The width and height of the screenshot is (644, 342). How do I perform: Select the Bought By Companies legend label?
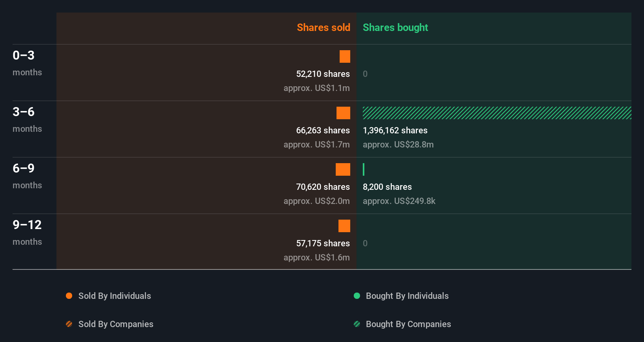408,324
